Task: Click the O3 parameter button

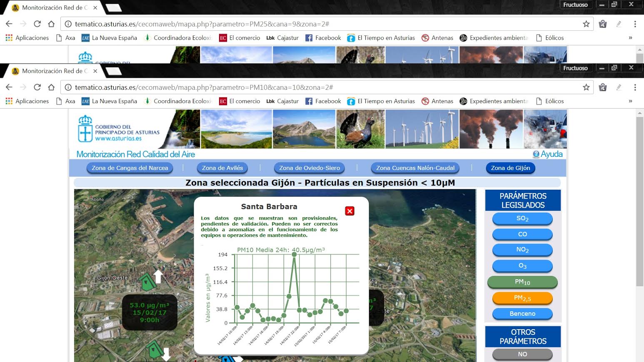Action: [522, 266]
